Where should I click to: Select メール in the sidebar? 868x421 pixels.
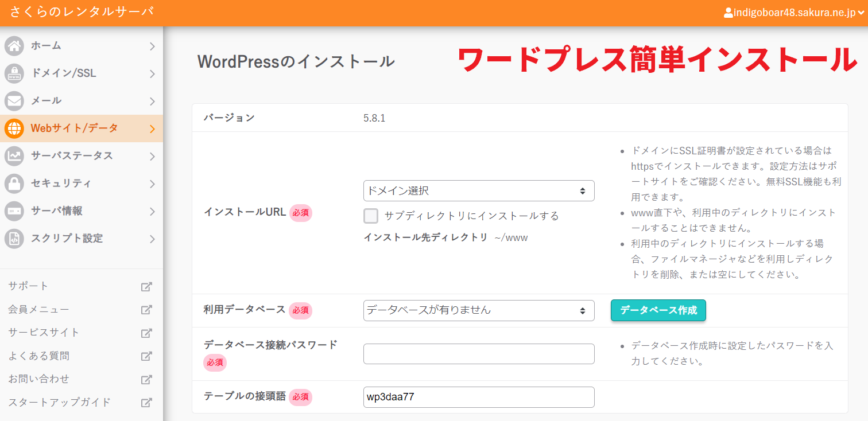point(82,101)
